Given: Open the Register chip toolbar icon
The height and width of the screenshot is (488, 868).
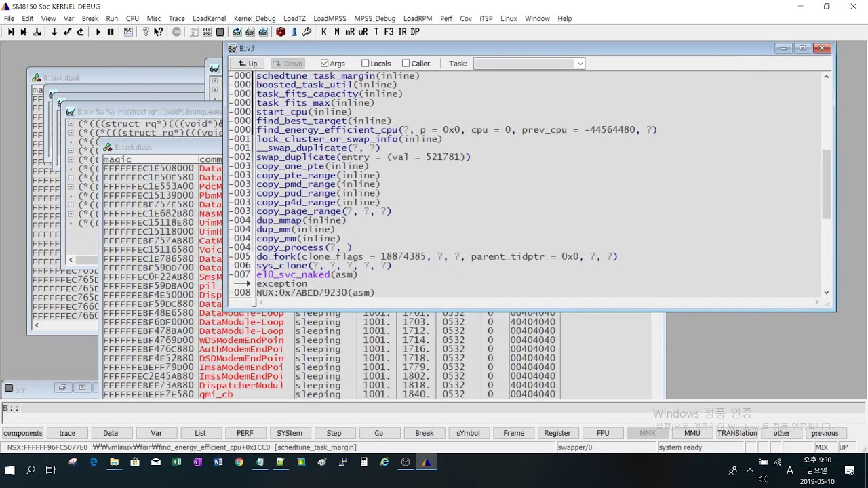Looking at the screenshot, I should [x=220, y=32].
